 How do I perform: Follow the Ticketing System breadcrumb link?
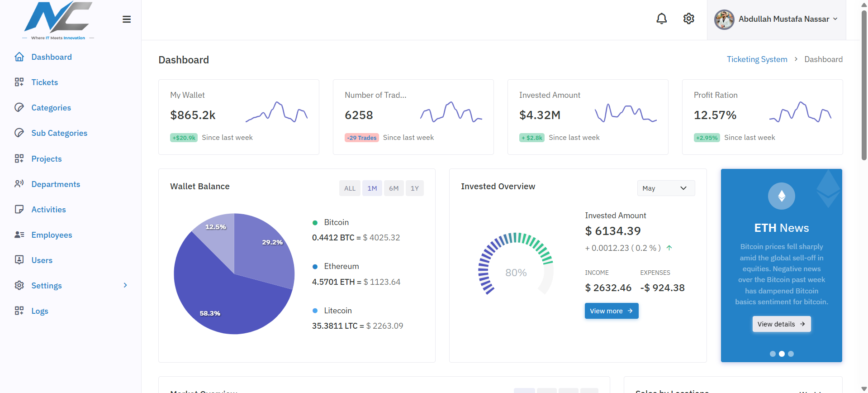(x=757, y=59)
